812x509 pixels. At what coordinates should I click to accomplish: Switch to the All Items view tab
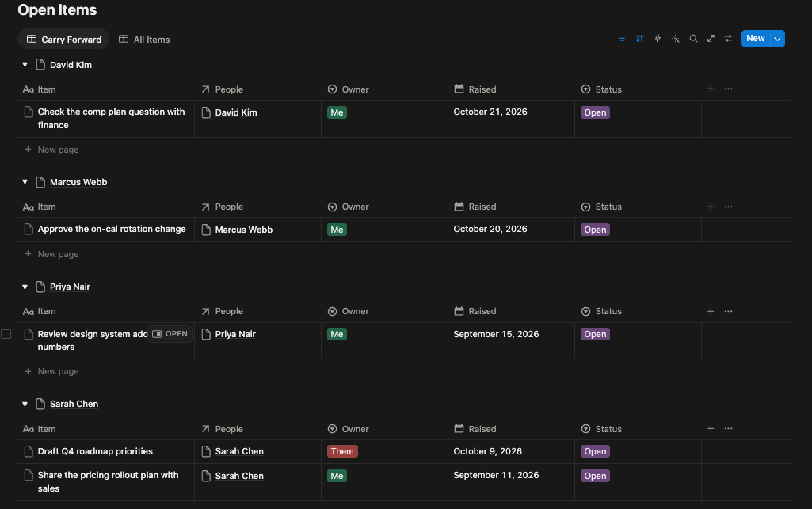(x=144, y=40)
